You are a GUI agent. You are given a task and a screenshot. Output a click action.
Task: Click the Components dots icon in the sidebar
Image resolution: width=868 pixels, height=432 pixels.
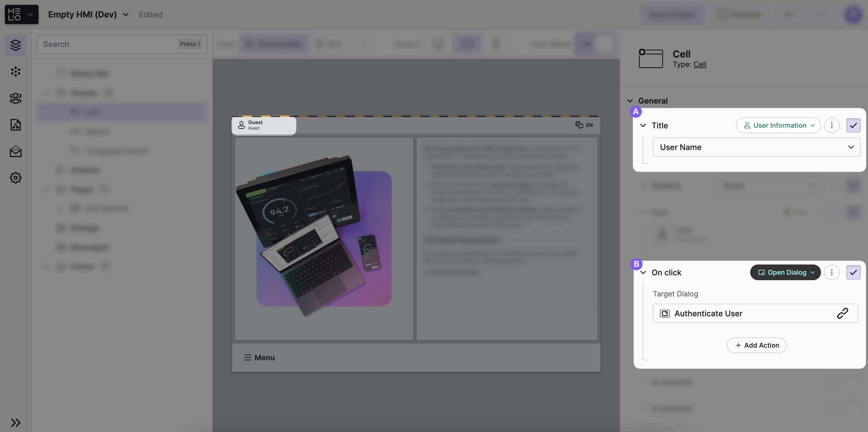click(x=15, y=71)
